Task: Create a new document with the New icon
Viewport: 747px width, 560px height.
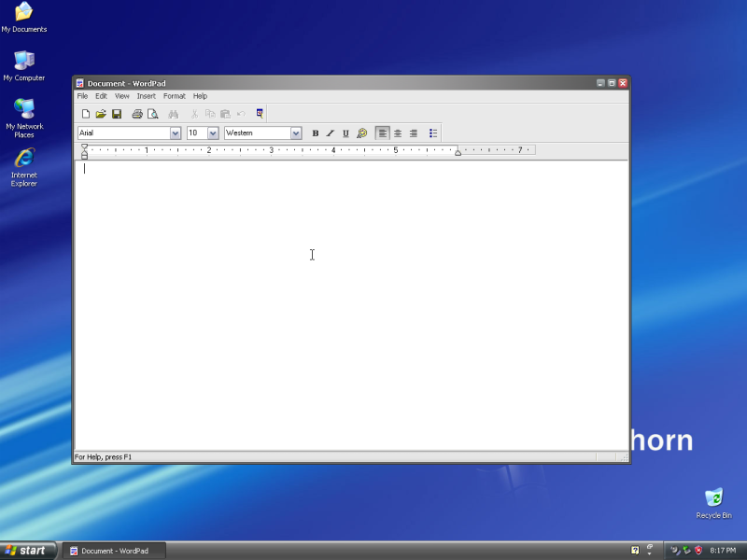Action: pos(86,114)
